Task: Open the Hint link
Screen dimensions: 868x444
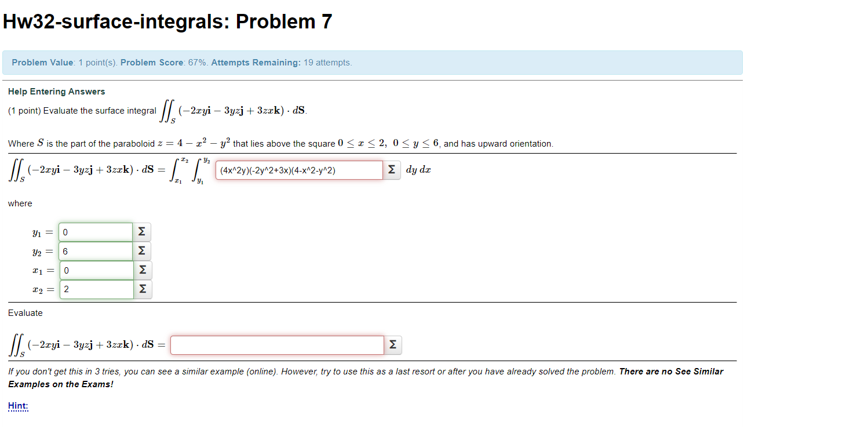Action: coord(17,406)
